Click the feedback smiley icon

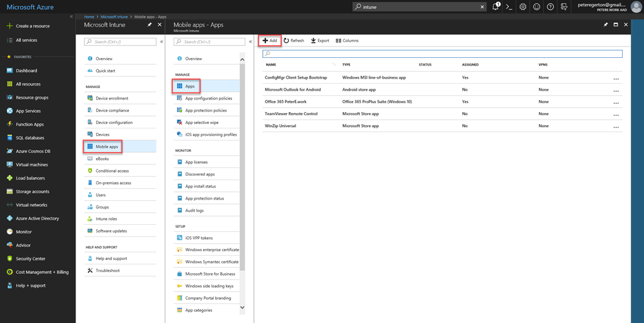(536, 7)
